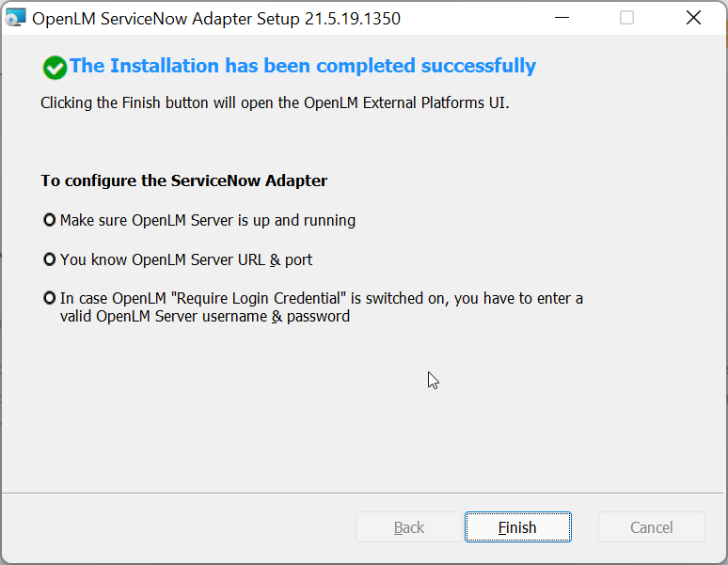
Task: Click the installer app icon in title bar
Action: click(x=16, y=18)
